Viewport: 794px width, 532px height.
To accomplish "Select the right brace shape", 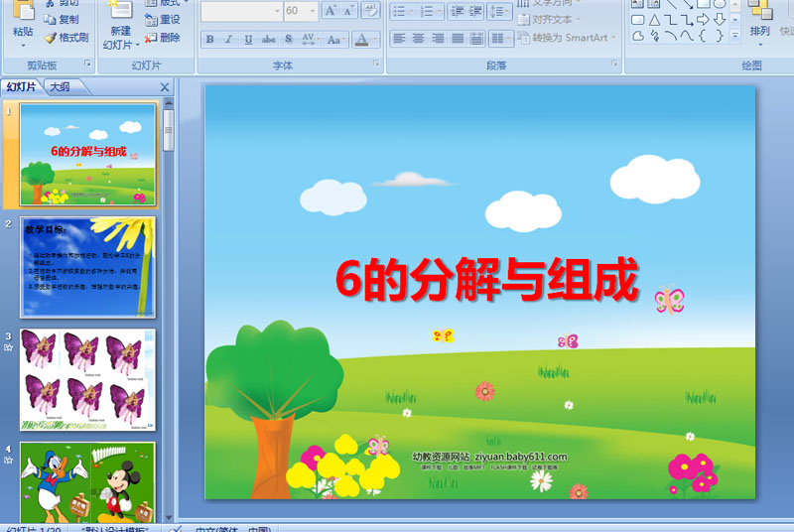I will pos(720,36).
